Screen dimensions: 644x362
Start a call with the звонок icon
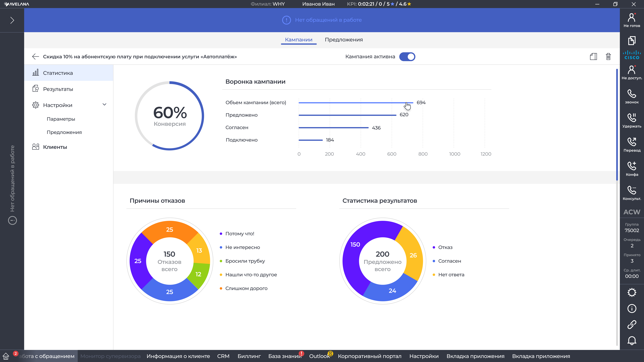tap(632, 96)
